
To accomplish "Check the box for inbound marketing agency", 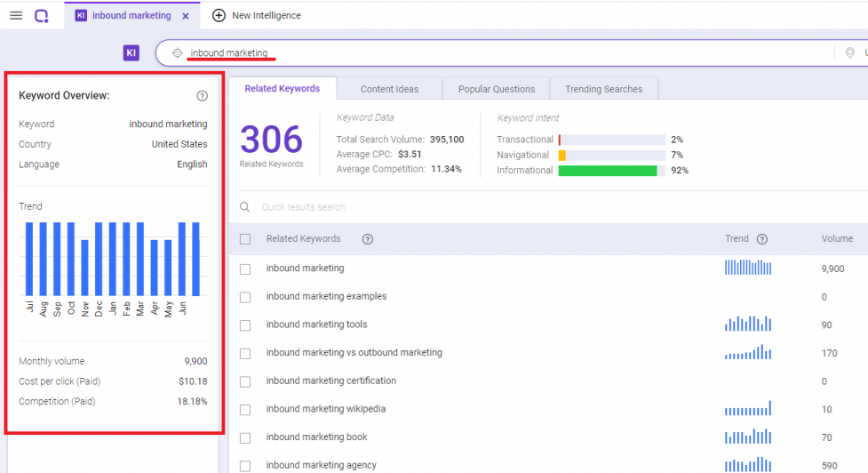I will [x=245, y=466].
